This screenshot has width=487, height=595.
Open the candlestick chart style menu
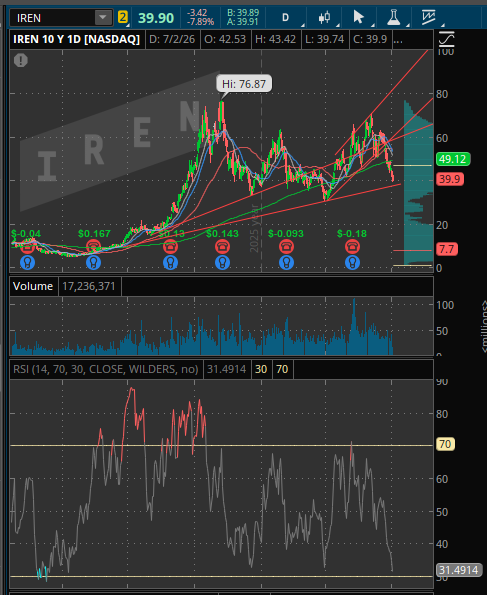click(x=324, y=17)
